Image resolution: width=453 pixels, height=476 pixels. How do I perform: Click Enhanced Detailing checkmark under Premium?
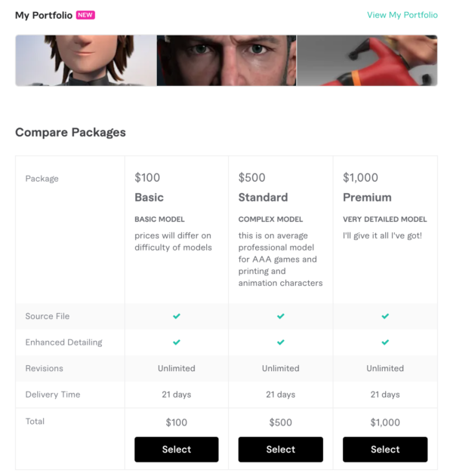point(385,342)
